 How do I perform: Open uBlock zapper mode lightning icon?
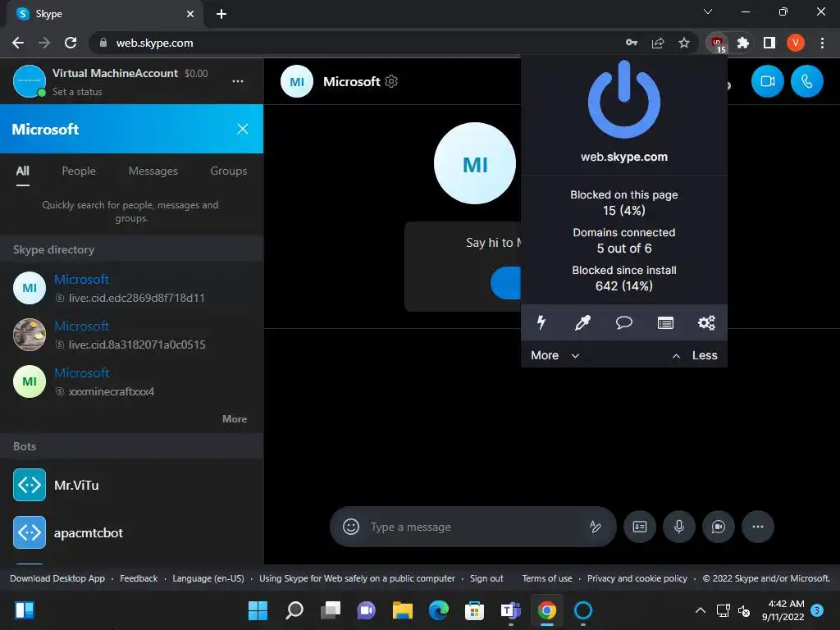(541, 322)
